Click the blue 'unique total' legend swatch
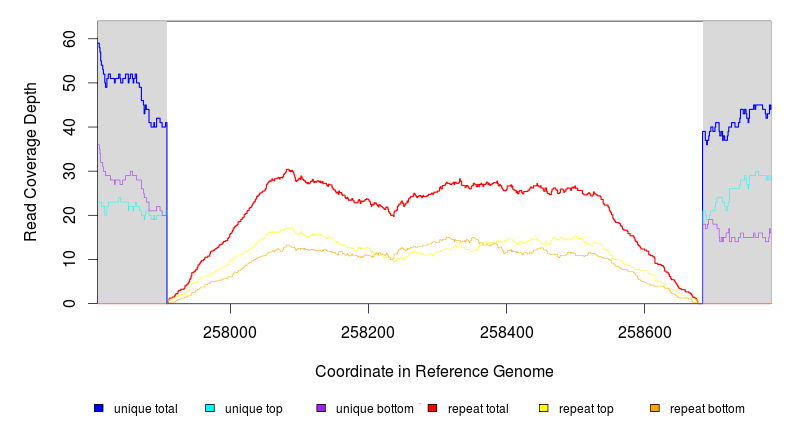 98,408
